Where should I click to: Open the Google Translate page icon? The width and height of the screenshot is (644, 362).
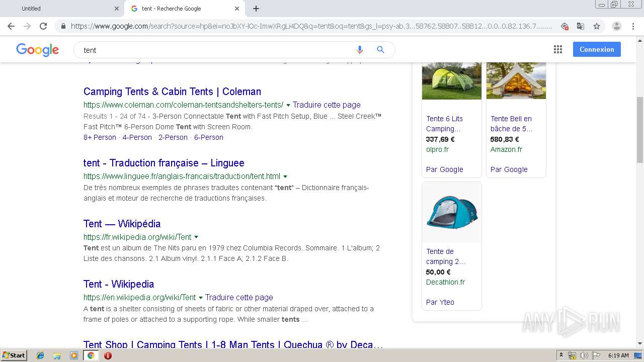click(581, 26)
